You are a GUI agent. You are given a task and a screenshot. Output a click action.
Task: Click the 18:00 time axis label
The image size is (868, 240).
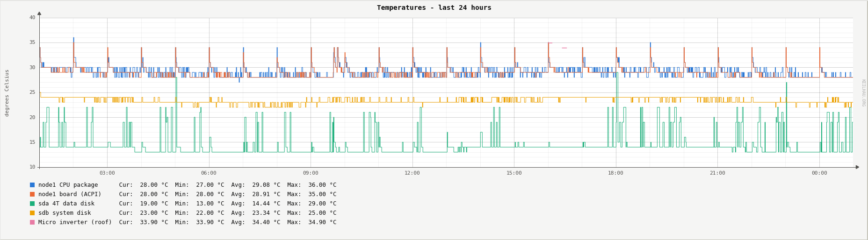tap(615, 173)
